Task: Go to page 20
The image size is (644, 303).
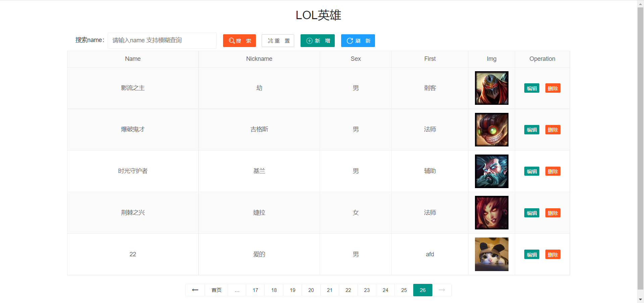Action: click(311, 290)
